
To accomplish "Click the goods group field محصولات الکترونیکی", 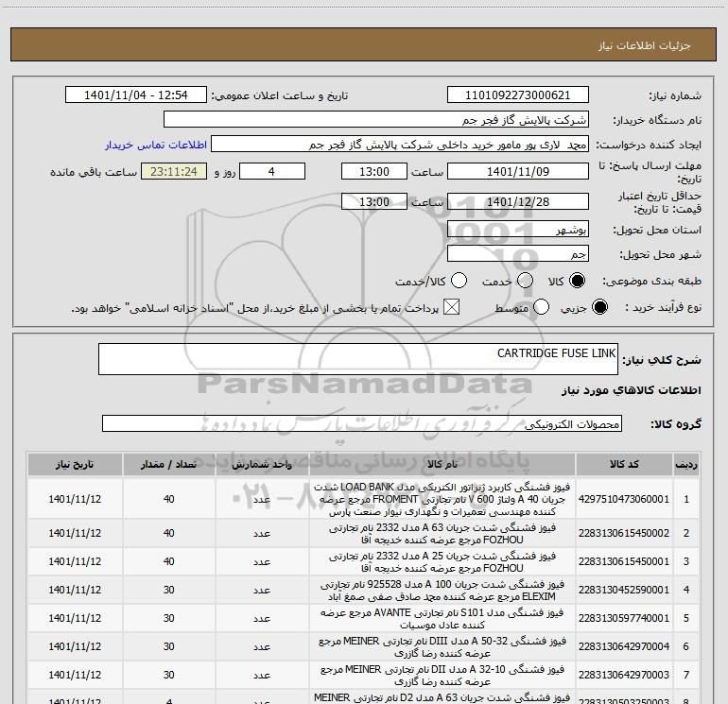I will tap(362, 423).
